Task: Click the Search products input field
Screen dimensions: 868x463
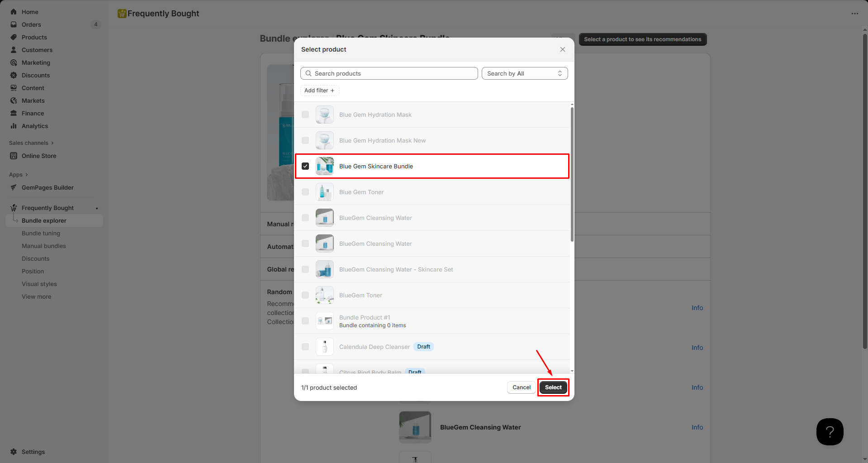Action: point(389,73)
